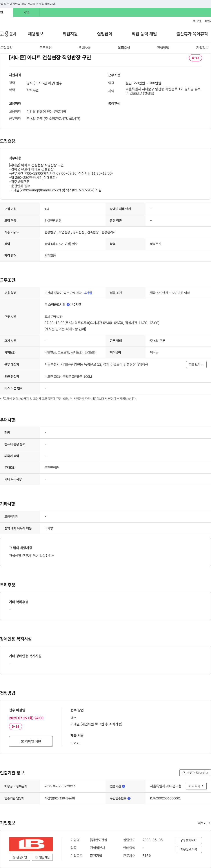This screenshot has width=211, height=868.
Task: Click the D-18 badge under 접수 마감일
Action: click(16, 726)
